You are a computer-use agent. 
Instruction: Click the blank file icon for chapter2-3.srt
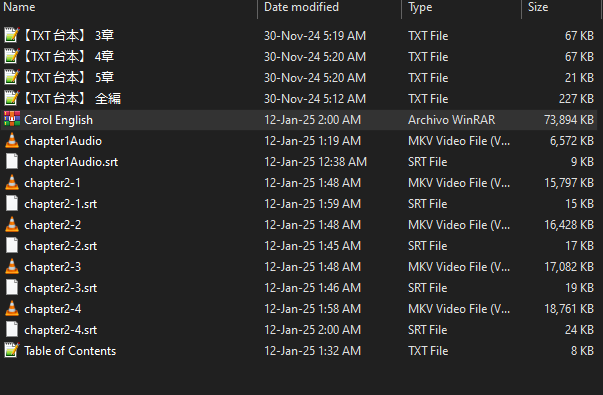click(12, 288)
